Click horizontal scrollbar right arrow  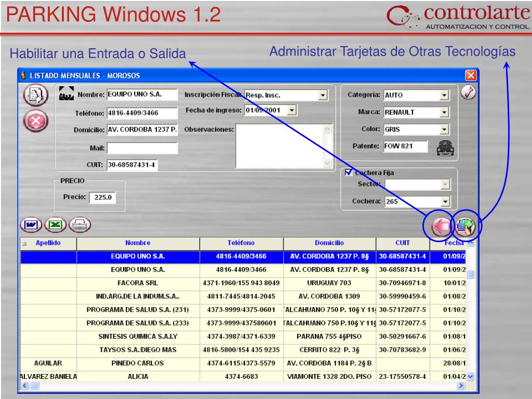point(461,385)
